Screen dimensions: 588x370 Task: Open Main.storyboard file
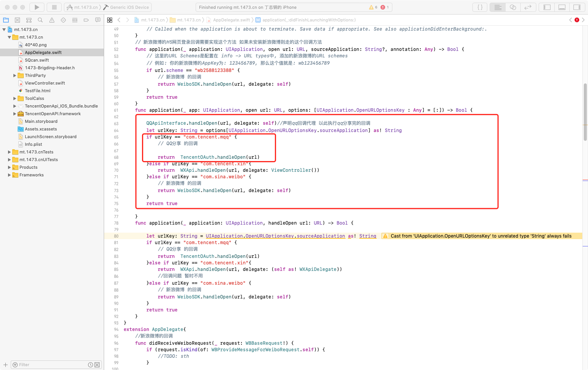click(x=41, y=121)
